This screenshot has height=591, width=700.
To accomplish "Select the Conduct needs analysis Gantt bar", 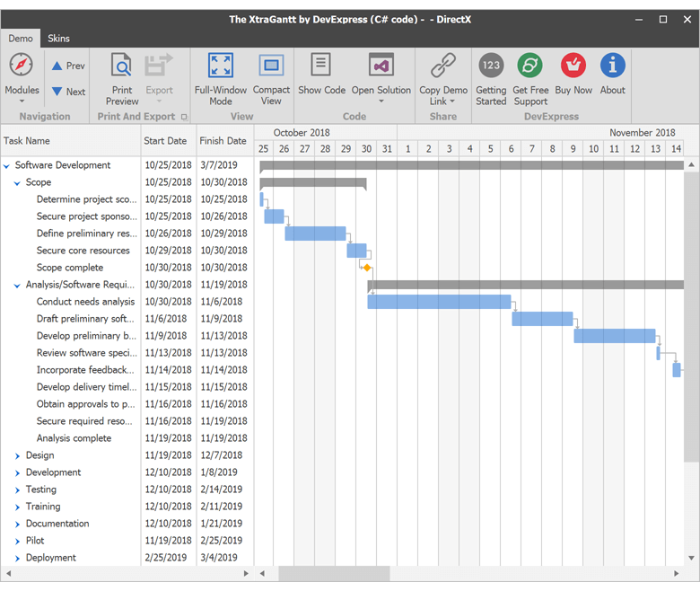I will 439,302.
